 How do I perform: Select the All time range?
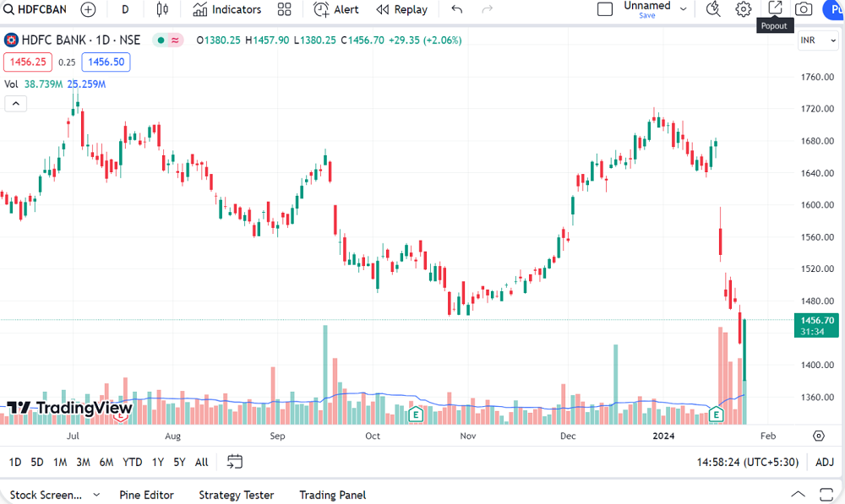pos(202,462)
